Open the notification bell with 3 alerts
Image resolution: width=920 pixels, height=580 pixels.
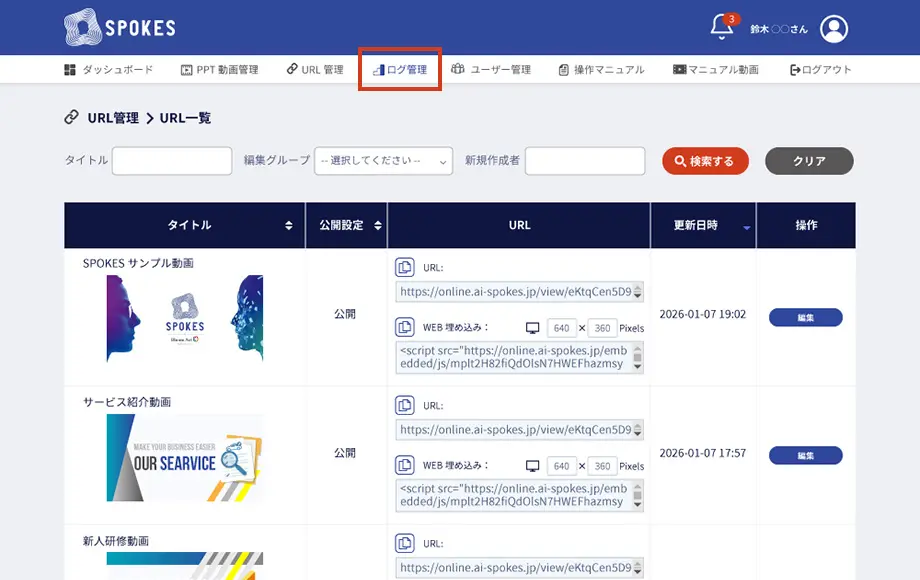point(721,28)
